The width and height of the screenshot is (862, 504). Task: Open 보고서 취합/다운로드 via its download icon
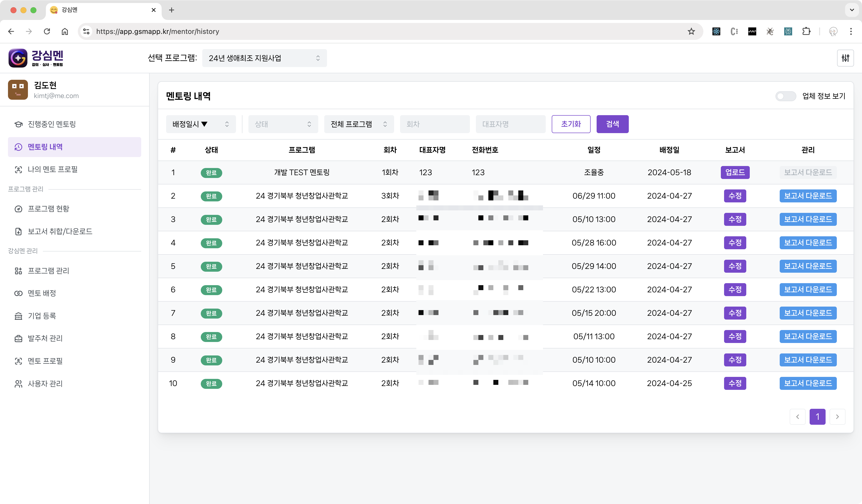[18, 232]
